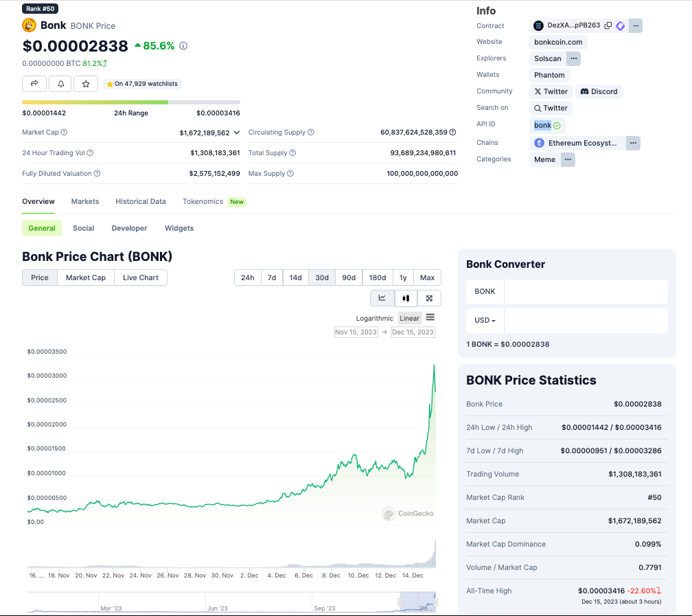The width and height of the screenshot is (692, 616).
Task: Click the BONK amount input field
Action: click(586, 291)
